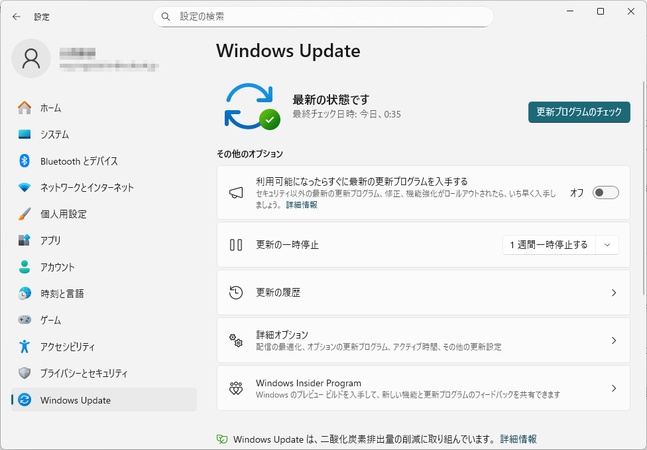Click the ゲーム controller icon
Viewport: 647px width, 450px height.
point(24,320)
